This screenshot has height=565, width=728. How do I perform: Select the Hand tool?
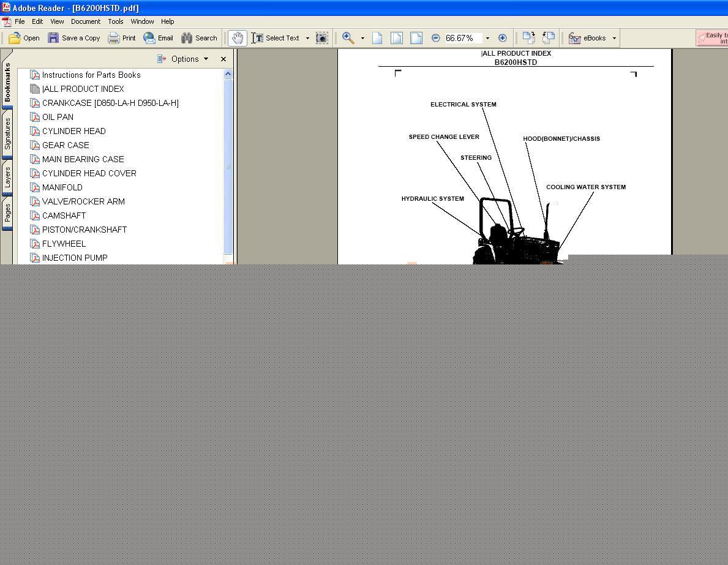pyautogui.click(x=237, y=38)
